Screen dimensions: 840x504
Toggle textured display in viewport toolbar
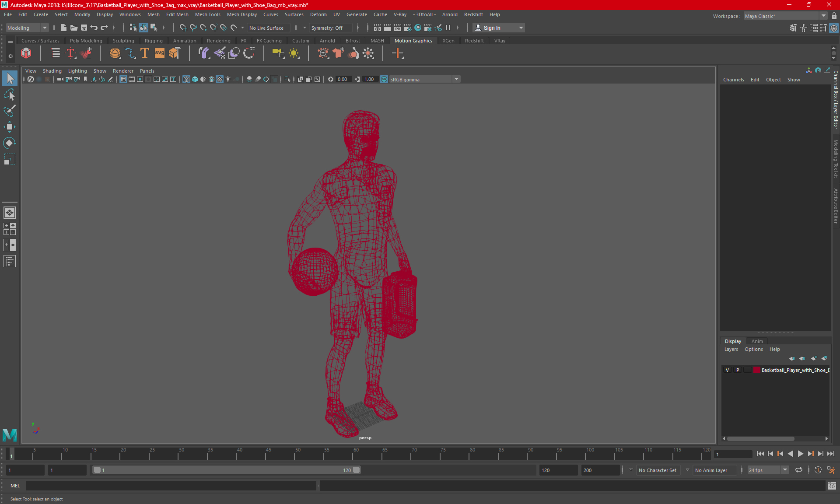[x=220, y=79]
